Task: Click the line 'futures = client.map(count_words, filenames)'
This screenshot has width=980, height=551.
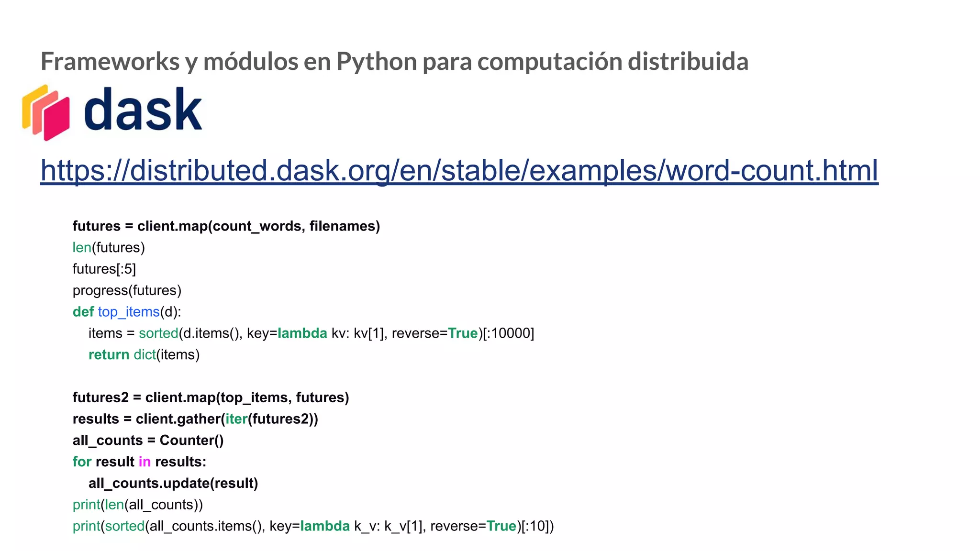Action: coord(226,226)
